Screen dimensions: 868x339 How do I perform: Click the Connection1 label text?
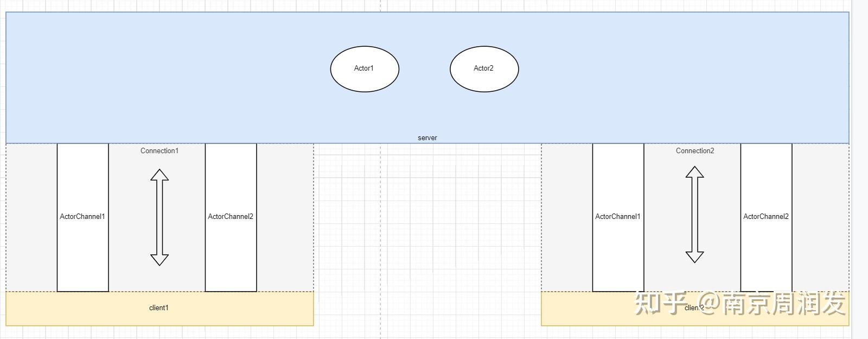159,151
